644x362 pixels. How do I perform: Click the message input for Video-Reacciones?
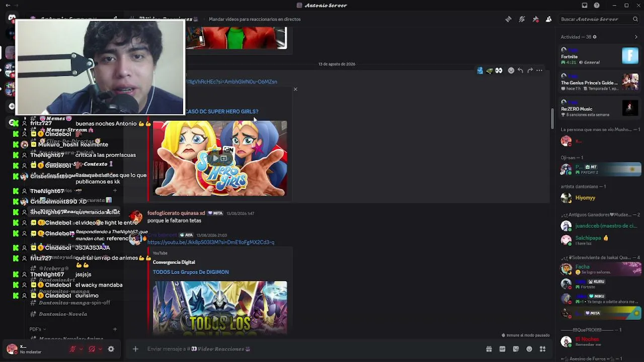312,349
